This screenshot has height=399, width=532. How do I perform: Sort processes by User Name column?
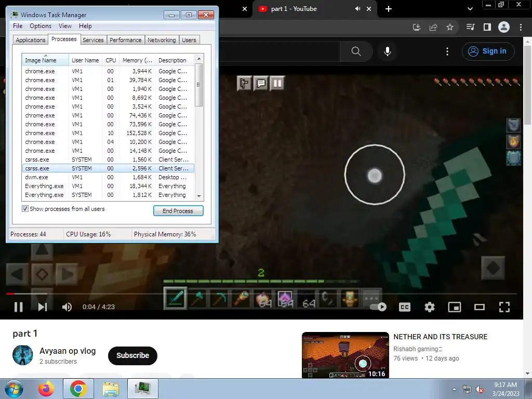pos(85,60)
